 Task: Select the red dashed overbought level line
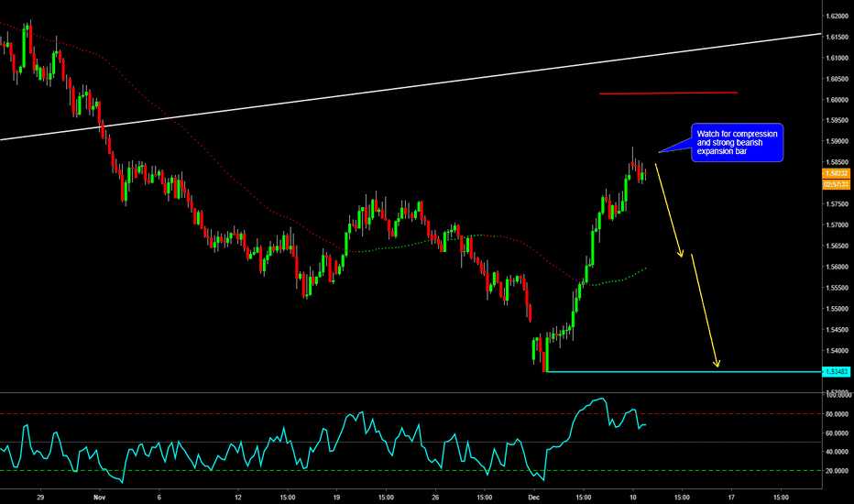click(x=411, y=414)
